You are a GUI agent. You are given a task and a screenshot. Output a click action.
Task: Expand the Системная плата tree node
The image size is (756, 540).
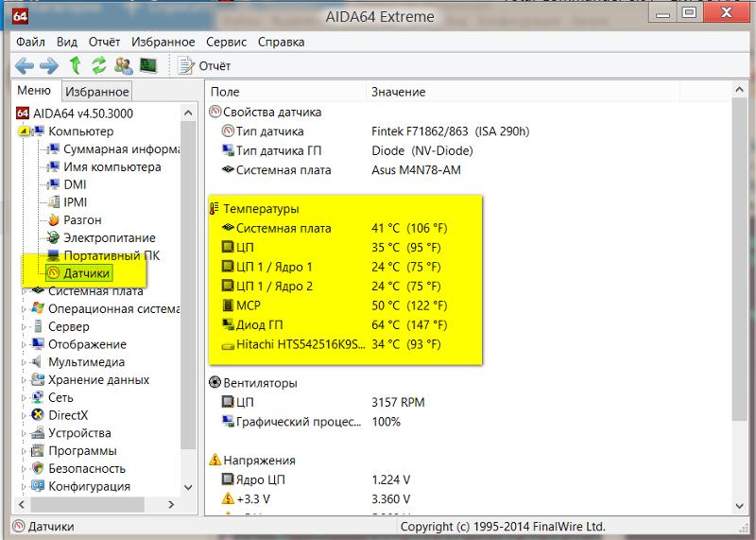(x=24, y=291)
